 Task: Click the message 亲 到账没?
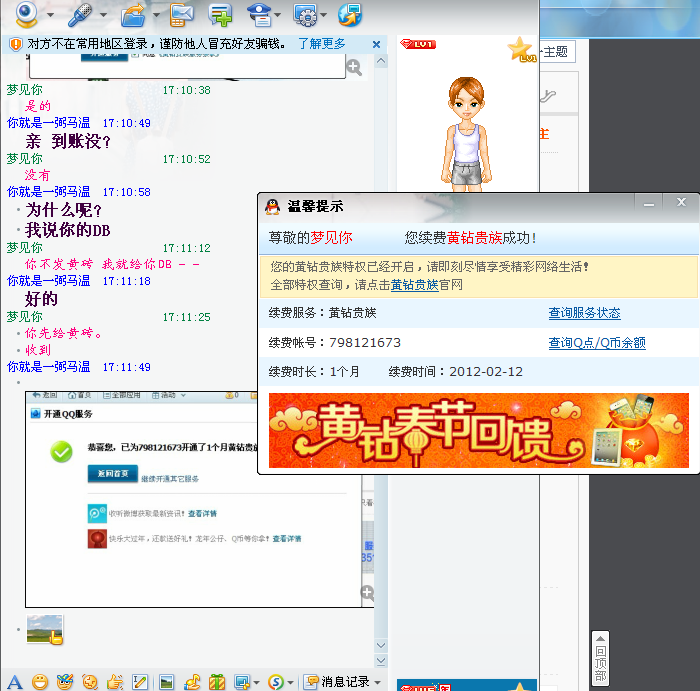pos(68,142)
